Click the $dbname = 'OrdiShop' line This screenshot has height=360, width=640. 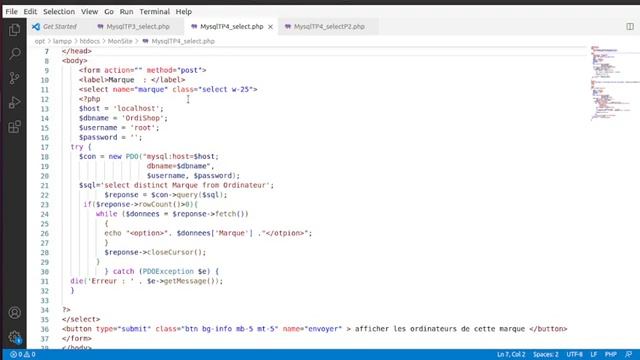(x=123, y=118)
